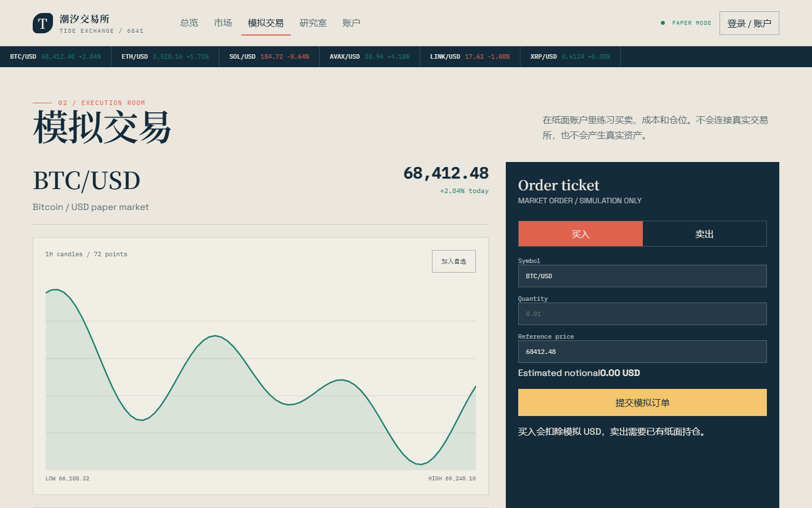Viewport: 812px width, 508px height.
Task: Click the BTC price line chart
Action: coord(261,378)
